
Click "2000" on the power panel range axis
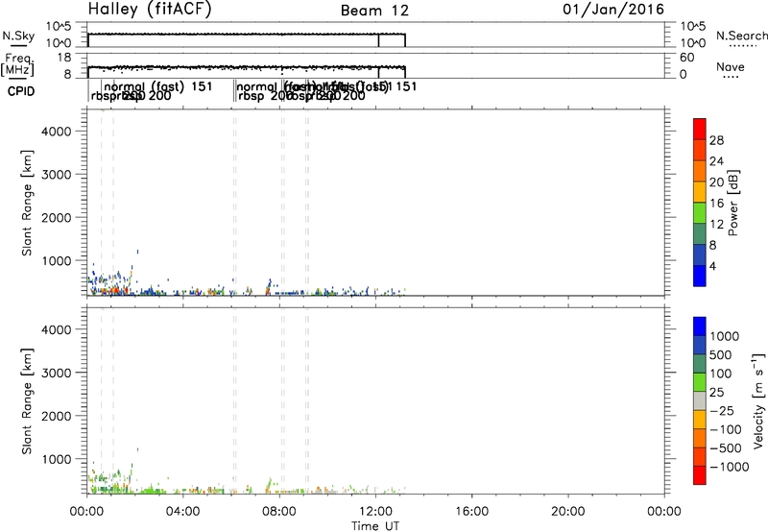click(57, 217)
